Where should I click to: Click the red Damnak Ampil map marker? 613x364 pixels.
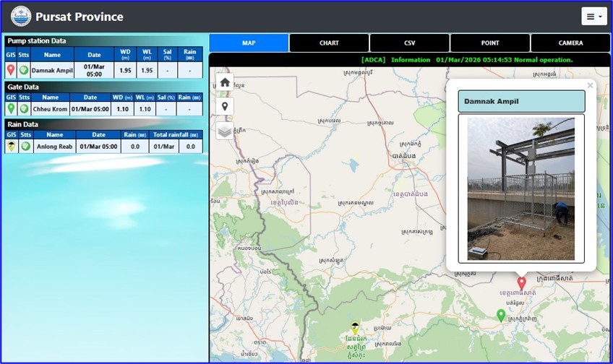[x=521, y=282]
